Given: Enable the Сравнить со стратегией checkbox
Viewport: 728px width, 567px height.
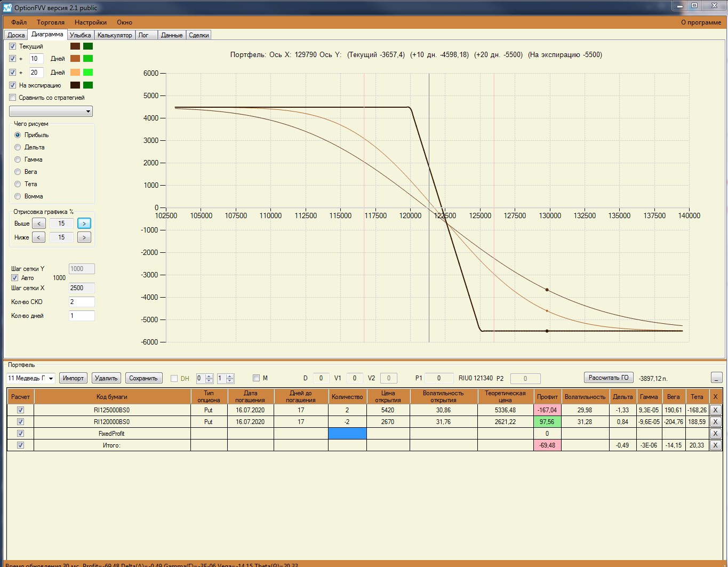Looking at the screenshot, I should [13, 98].
